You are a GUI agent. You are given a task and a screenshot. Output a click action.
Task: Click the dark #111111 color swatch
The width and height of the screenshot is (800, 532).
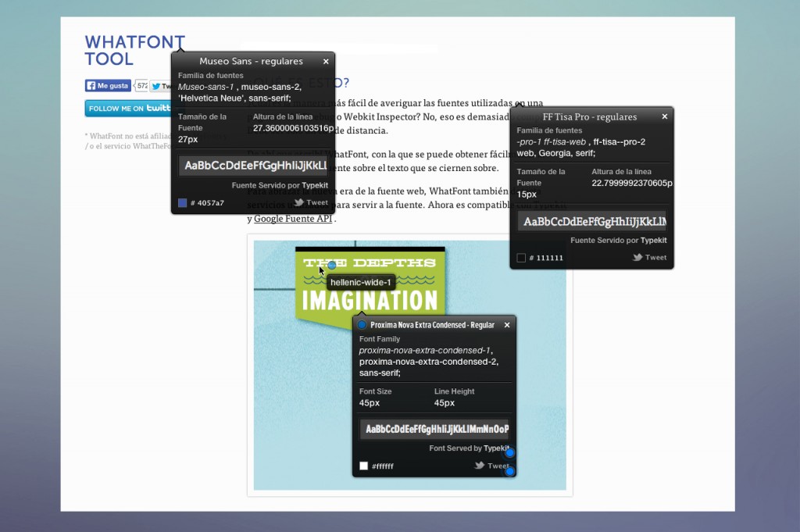click(x=521, y=258)
